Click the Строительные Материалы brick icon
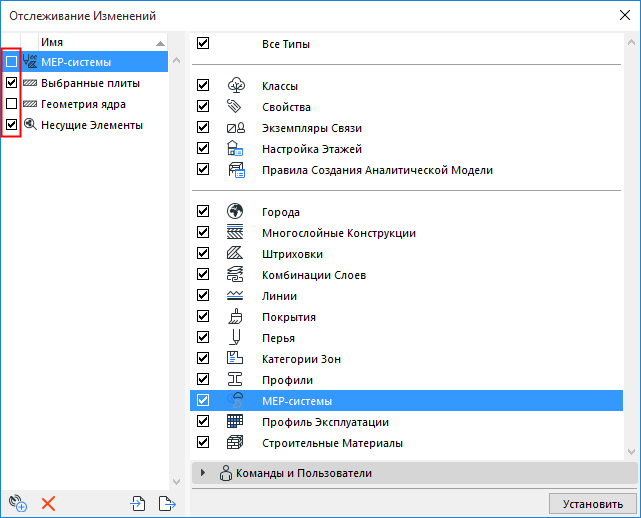Image resolution: width=641 pixels, height=518 pixels. 235,442
